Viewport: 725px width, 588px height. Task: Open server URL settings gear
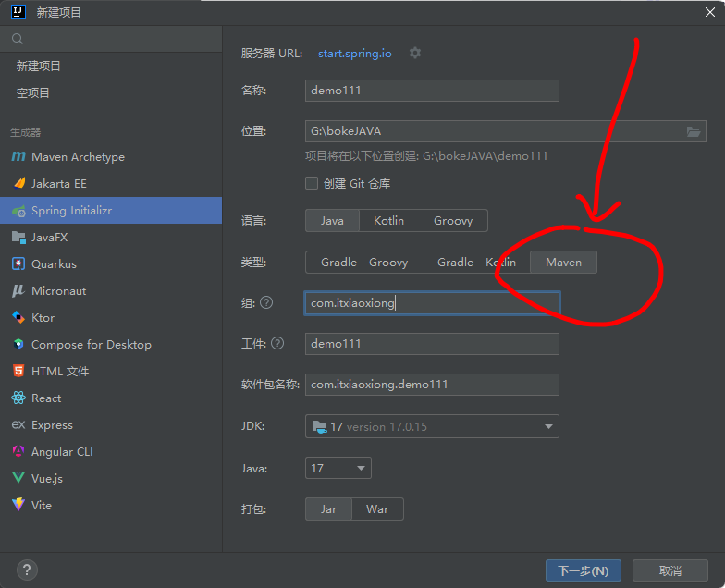pyautogui.click(x=415, y=54)
